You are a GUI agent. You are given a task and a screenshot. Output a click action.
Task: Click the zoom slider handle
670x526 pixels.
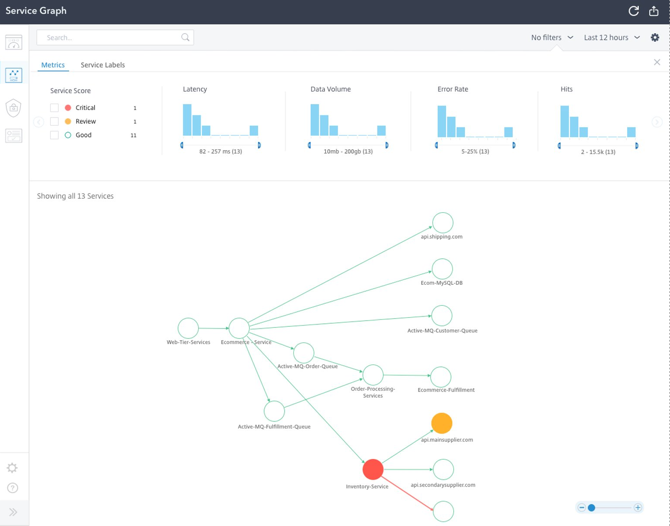[x=591, y=508]
